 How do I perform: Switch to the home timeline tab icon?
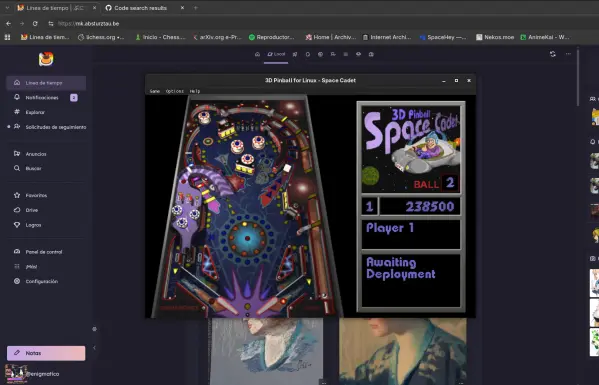tap(257, 54)
